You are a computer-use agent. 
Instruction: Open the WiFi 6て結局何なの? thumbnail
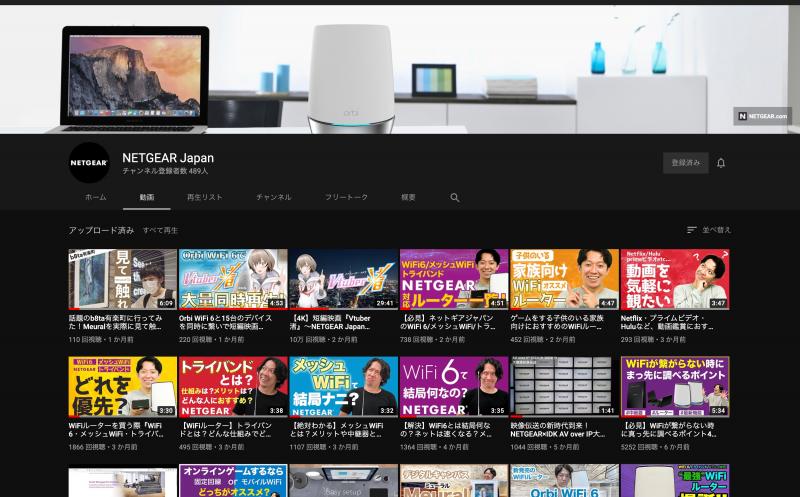tap(454, 387)
